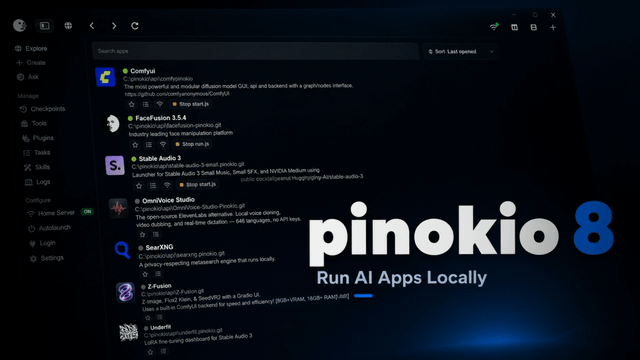Open the Z-Fusion title

coord(160,286)
